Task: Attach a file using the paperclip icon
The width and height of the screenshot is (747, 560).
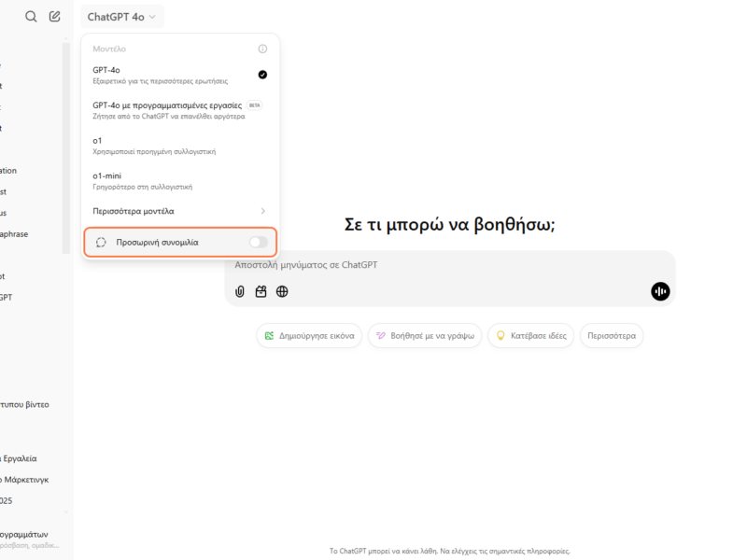Action: click(x=240, y=291)
